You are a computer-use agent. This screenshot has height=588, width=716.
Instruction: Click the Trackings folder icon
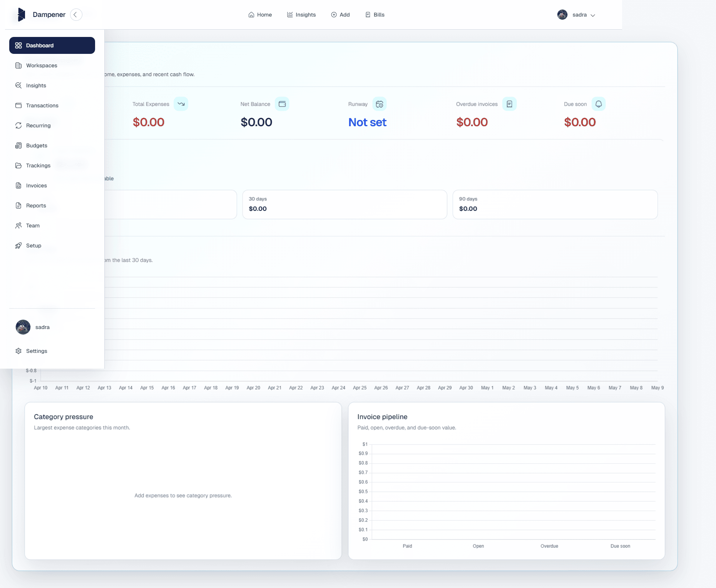(x=18, y=165)
